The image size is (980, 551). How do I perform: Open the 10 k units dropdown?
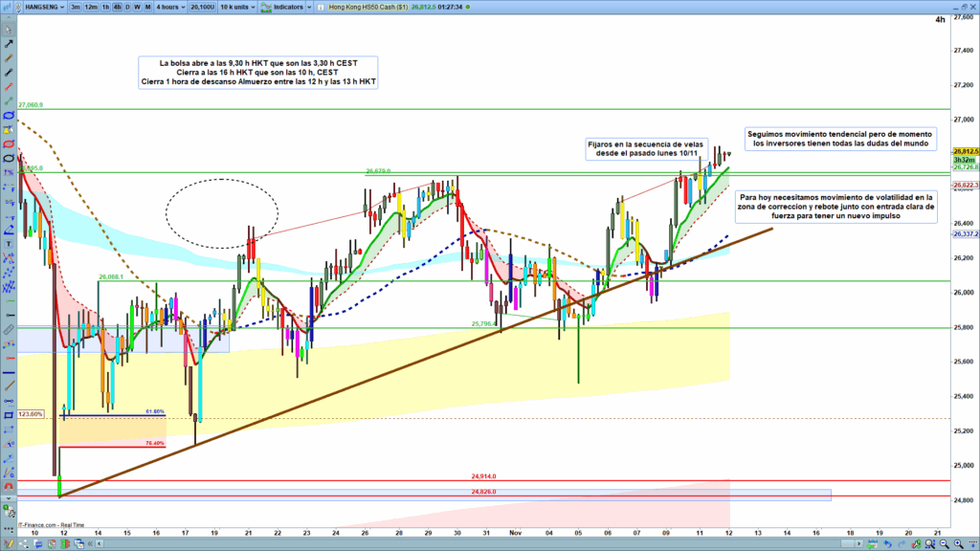coord(237,6)
